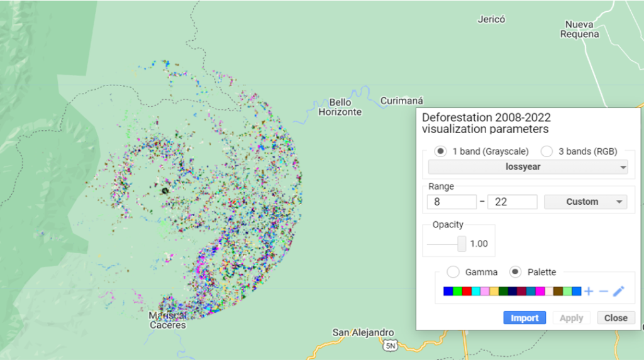This screenshot has height=360, width=644.
Task: Select the magenta palette swatch
Action: pos(540,292)
